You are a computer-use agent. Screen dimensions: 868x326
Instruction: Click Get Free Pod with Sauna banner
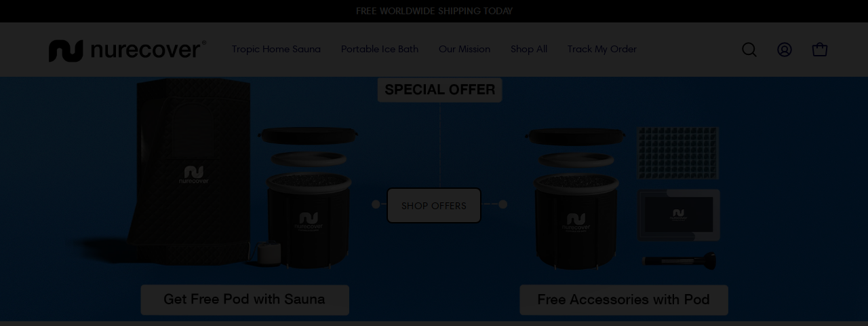point(245,300)
